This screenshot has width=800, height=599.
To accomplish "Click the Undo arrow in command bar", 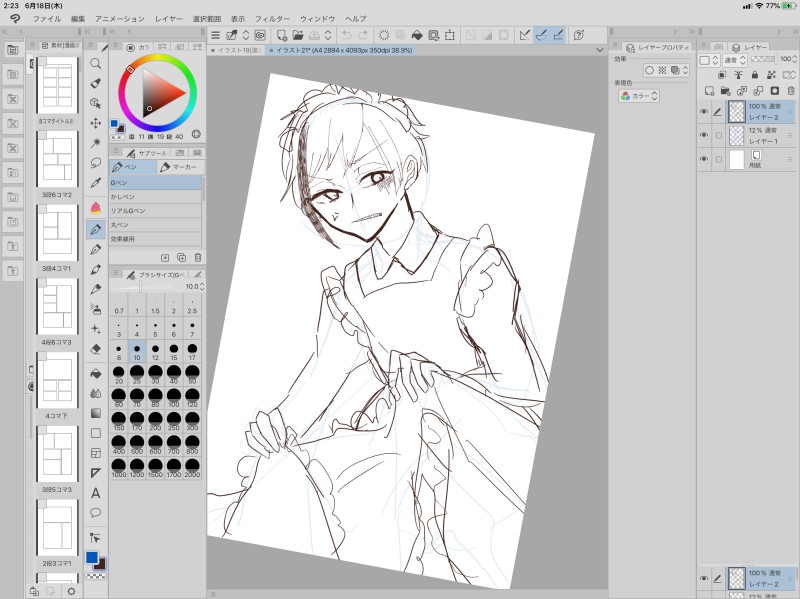I will pyautogui.click(x=346, y=35).
